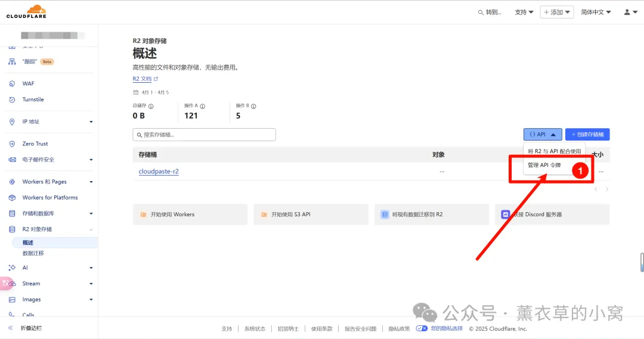Go to Zero Trust in the sidebar

point(35,144)
